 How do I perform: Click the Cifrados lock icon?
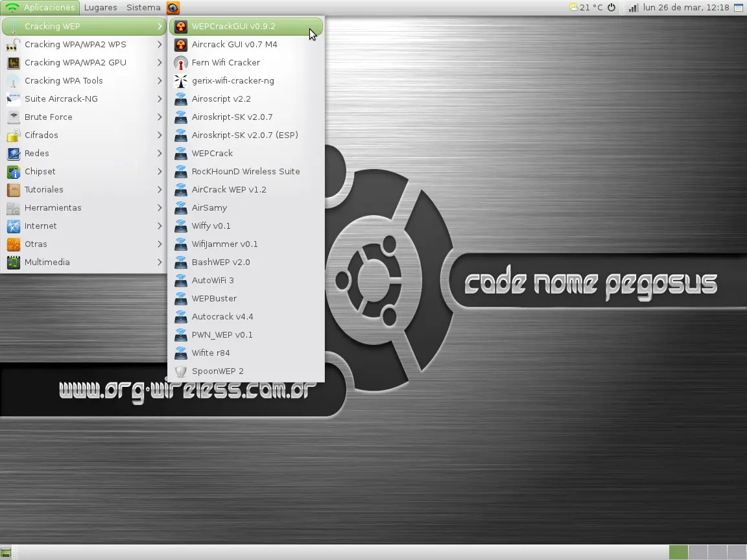coord(14,135)
